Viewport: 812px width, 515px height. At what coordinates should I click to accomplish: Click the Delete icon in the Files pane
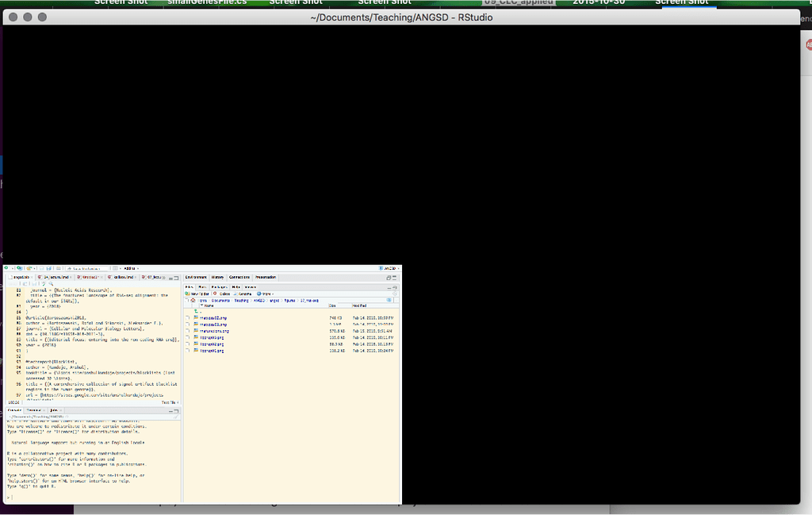click(x=221, y=294)
